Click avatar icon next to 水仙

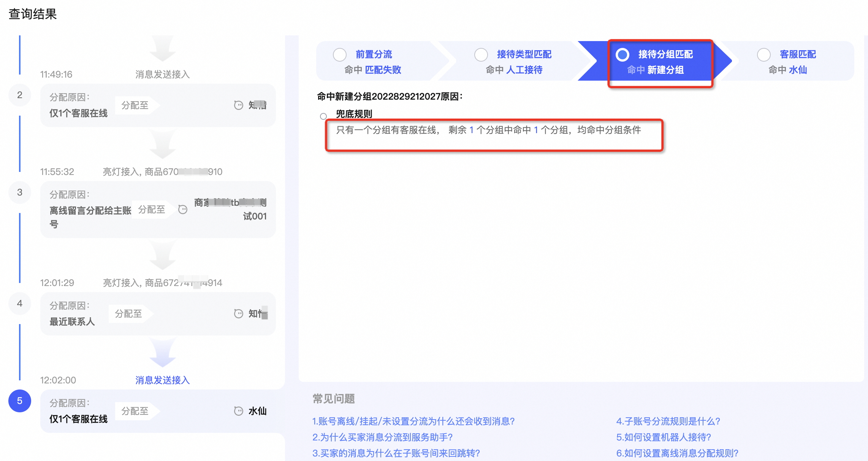239,411
